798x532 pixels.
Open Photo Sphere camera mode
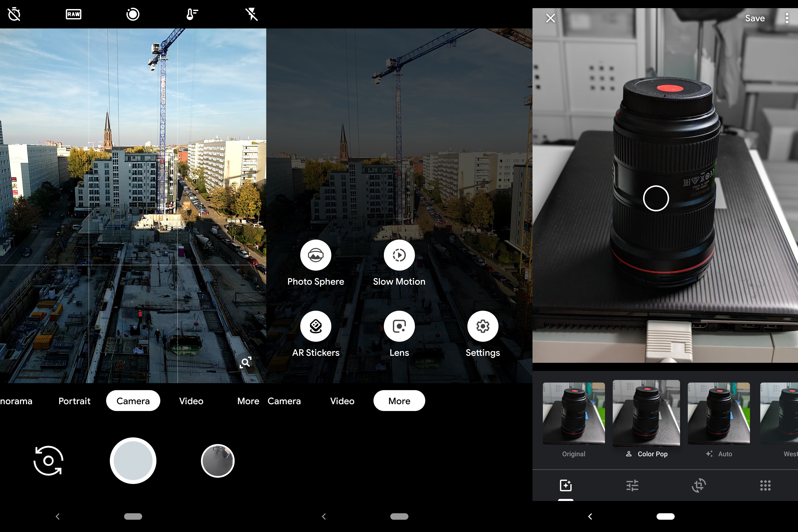coord(315,255)
